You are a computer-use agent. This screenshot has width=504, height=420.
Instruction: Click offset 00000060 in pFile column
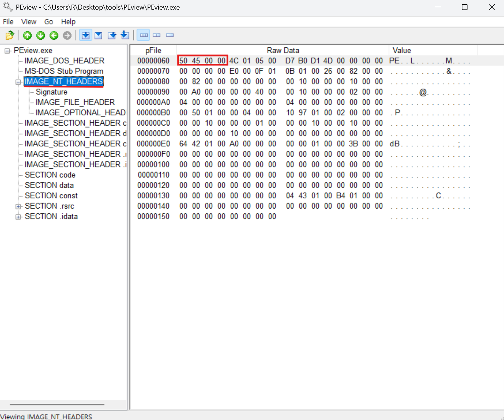tap(153, 61)
